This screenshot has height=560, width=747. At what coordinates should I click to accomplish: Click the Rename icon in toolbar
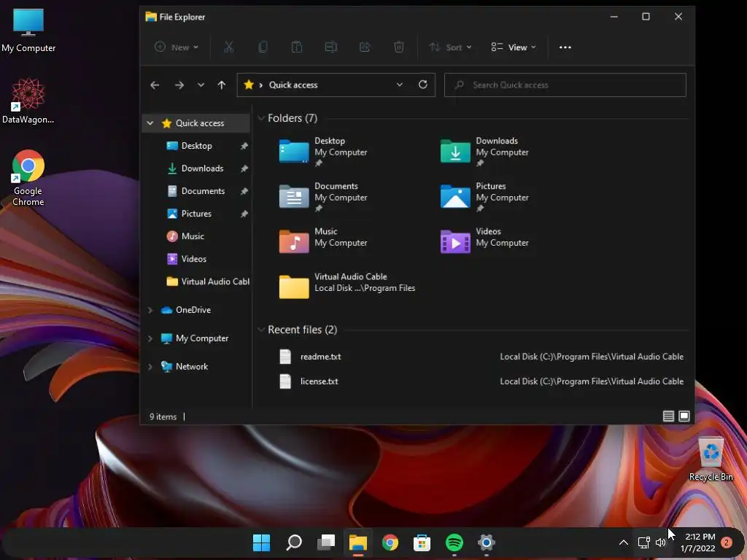[x=330, y=47]
